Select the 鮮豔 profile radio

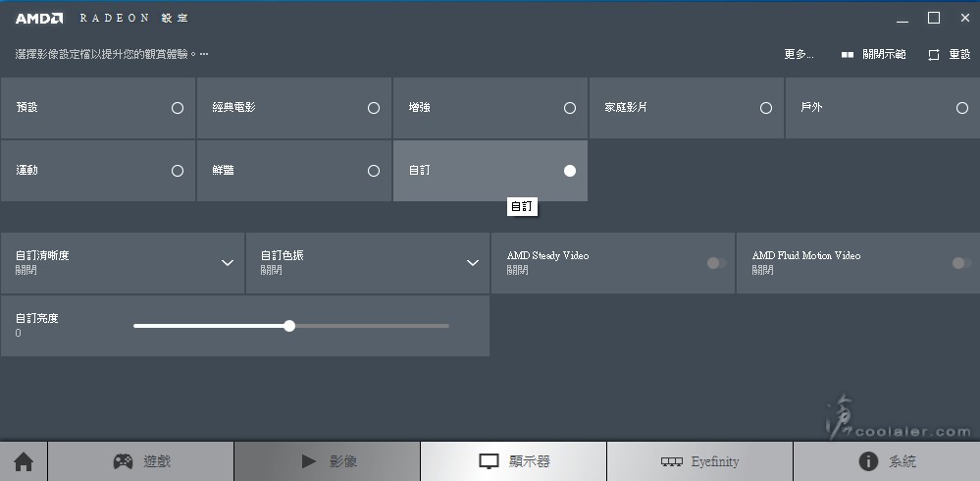click(x=374, y=171)
